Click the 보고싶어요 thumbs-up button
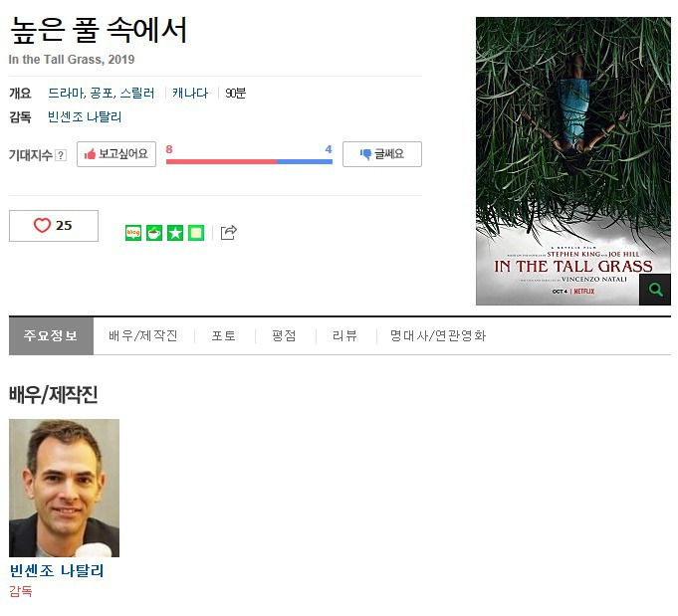 click(116, 154)
